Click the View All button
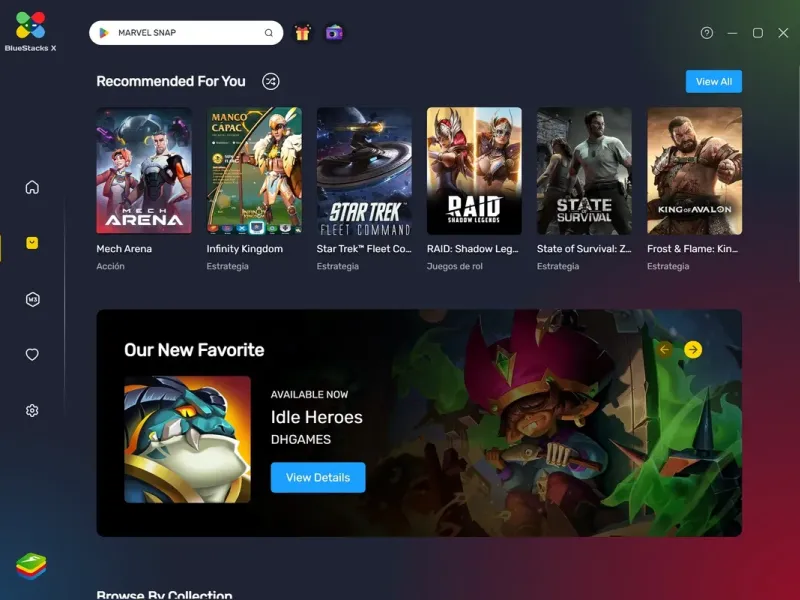The width and height of the screenshot is (800, 600). pos(714,82)
